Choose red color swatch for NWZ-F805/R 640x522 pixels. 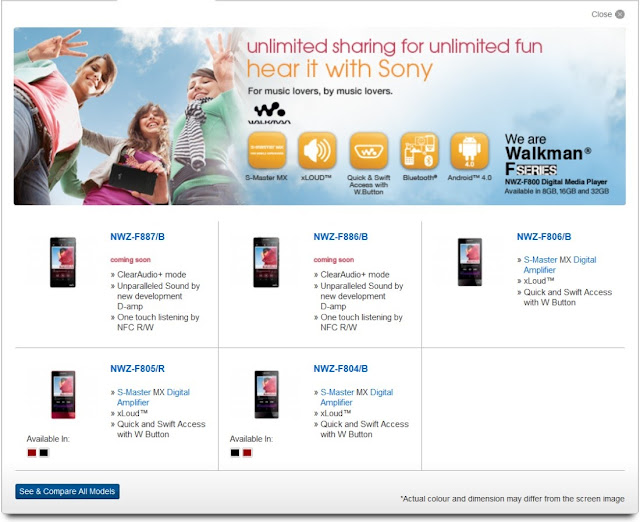click(x=32, y=453)
